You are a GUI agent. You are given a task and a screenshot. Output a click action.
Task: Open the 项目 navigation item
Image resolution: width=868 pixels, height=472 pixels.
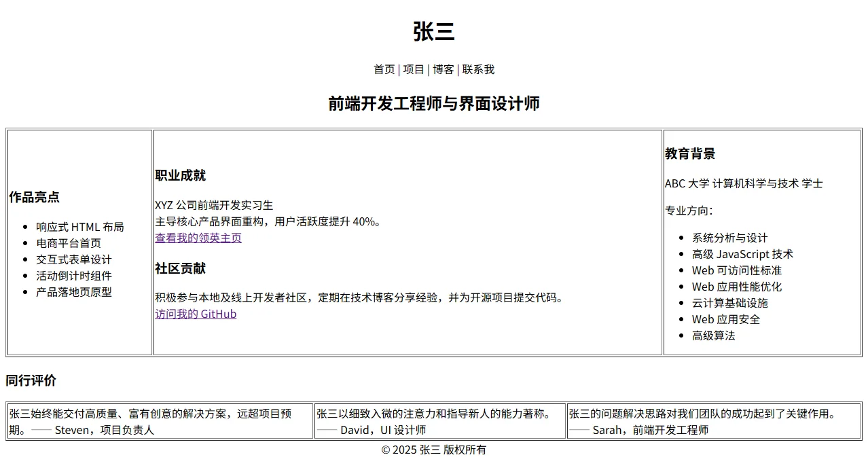(414, 69)
